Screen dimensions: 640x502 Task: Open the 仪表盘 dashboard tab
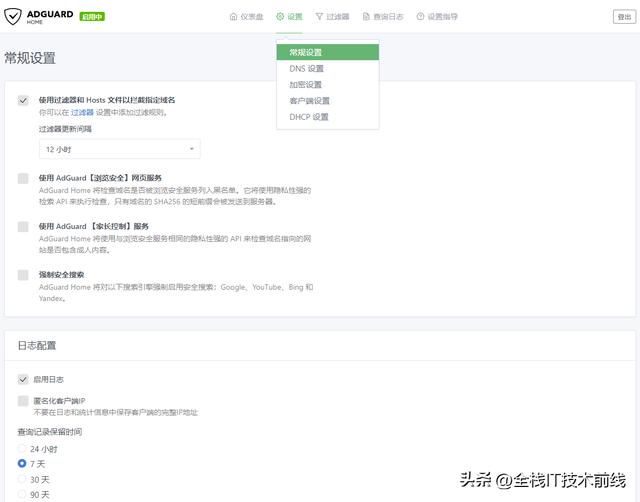click(247, 17)
